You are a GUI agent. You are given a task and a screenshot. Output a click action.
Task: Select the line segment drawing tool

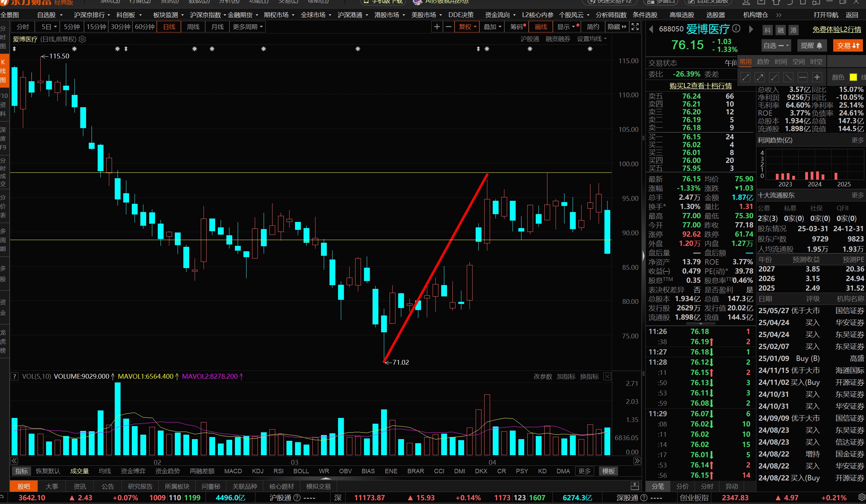(745, 77)
